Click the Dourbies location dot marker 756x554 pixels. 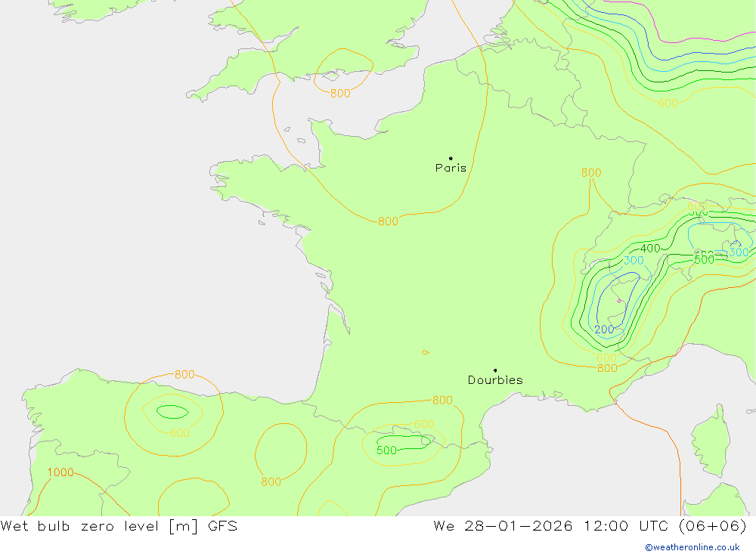[x=495, y=370]
